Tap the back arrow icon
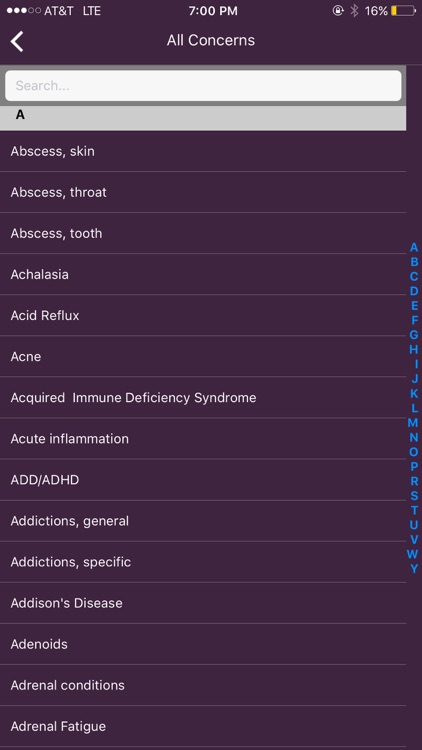 pos(17,41)
